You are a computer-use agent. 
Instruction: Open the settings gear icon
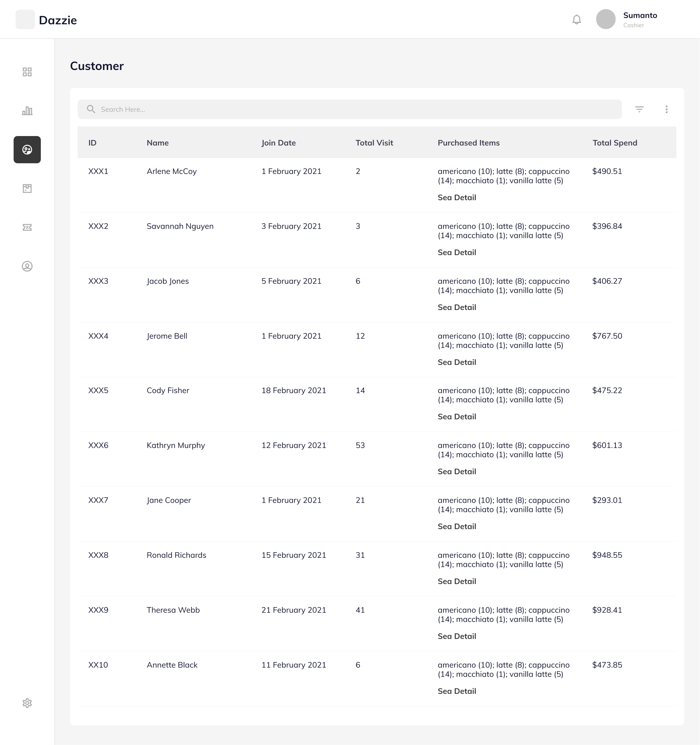[x=27, y=703]
